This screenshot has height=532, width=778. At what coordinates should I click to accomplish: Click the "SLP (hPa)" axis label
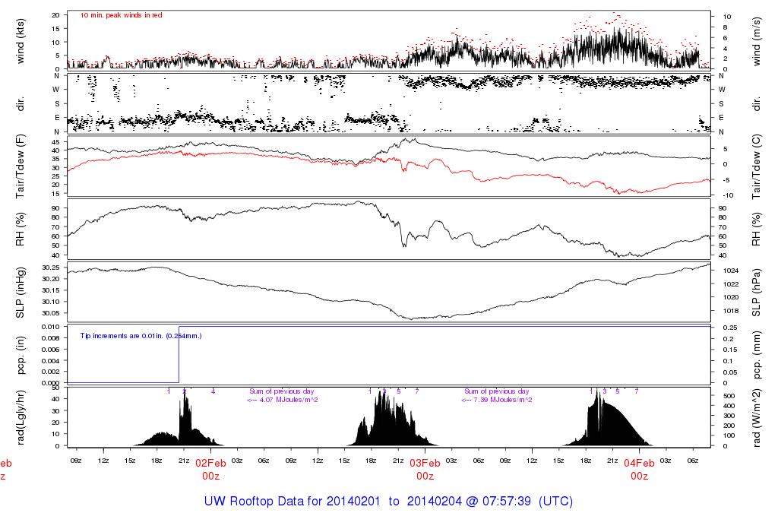pos(756,293)
